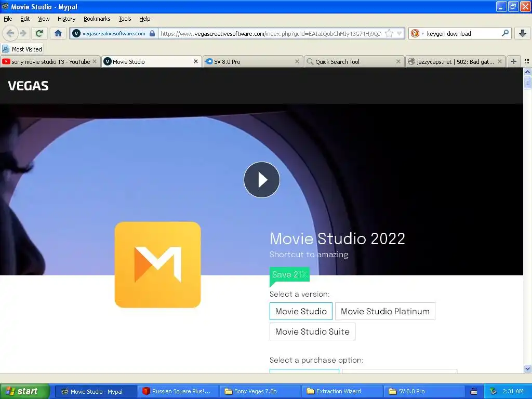Click the 2:31 AM system clock
This screenshot has width=532, height=399.
[513, 392]
